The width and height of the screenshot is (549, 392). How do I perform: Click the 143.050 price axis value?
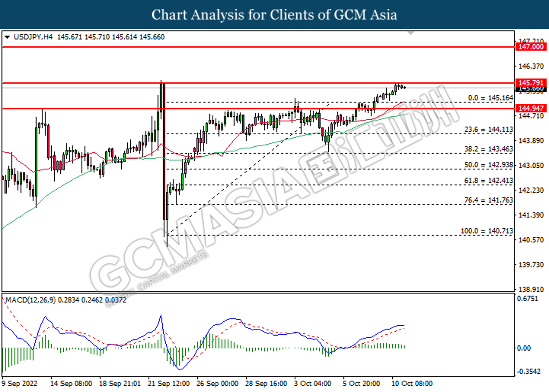click(531, 165)
